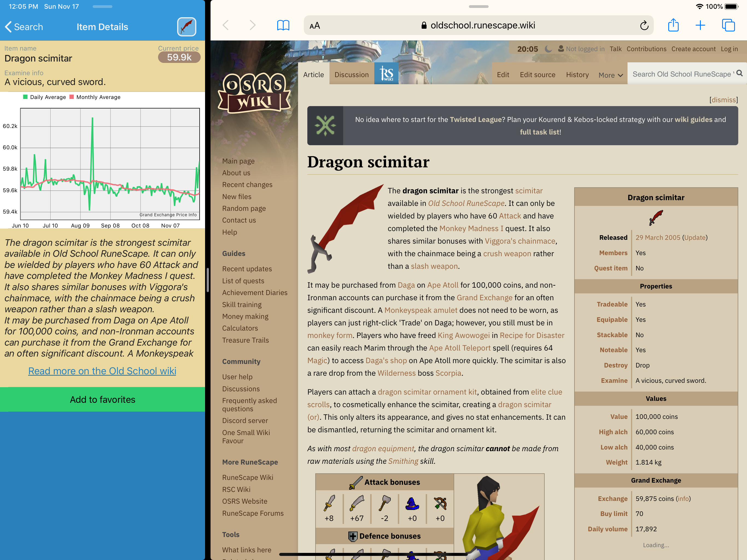
Task: Open Random page in wiki sidebar
Action: pos(244,208)
